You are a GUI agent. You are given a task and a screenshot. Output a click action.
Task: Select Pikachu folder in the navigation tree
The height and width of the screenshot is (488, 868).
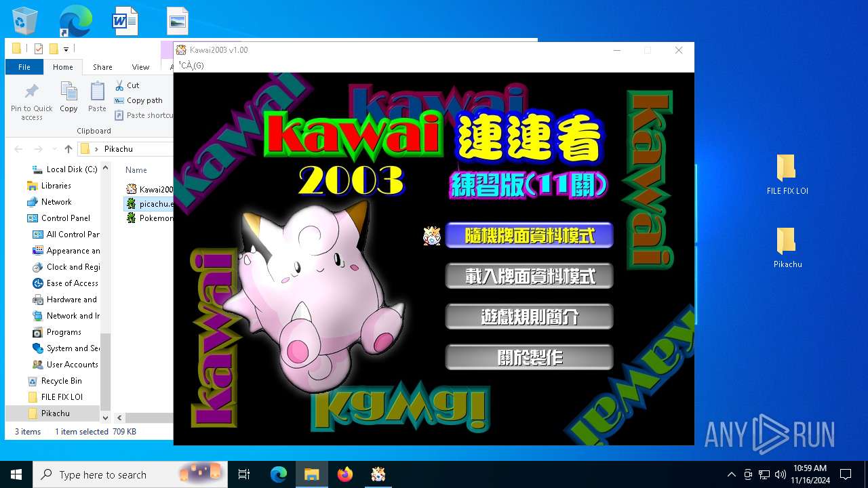(48, 413)
